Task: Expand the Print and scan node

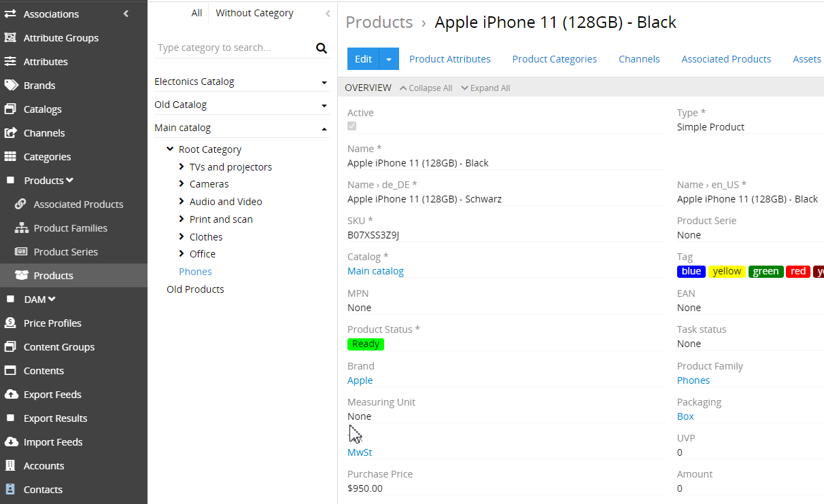Action: click(182, 219)
